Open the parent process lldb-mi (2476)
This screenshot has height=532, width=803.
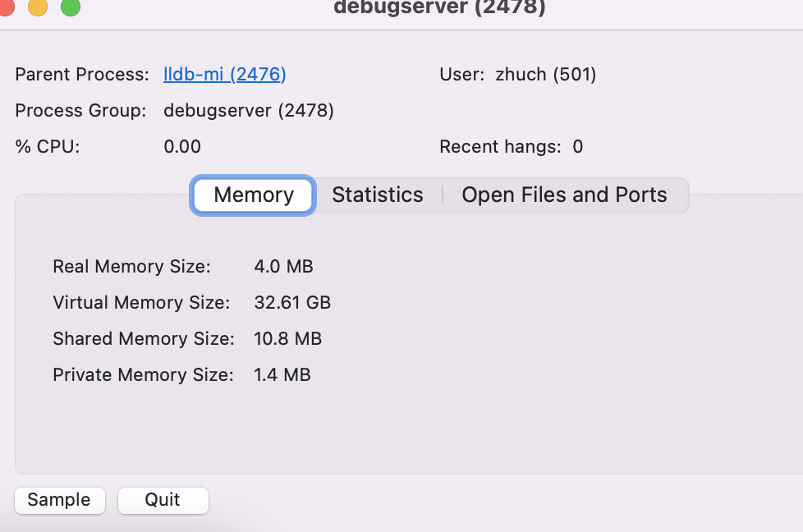(224, 74)
